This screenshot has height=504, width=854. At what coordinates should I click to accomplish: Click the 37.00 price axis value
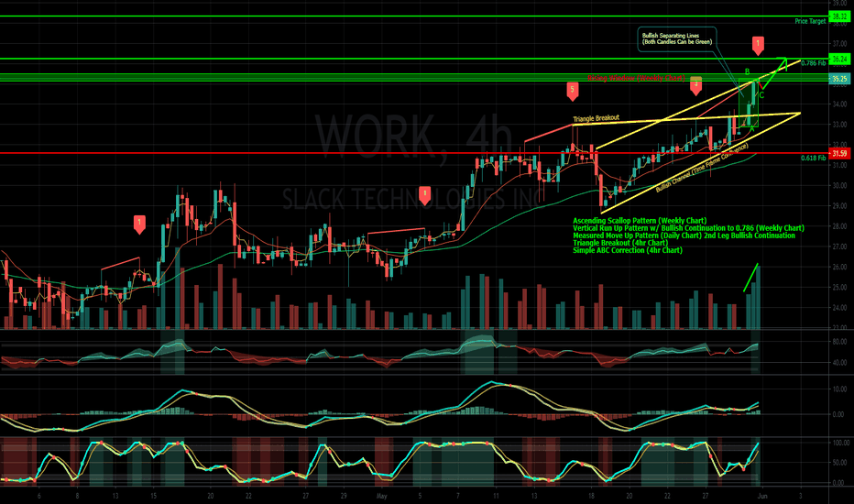point(839,43)
